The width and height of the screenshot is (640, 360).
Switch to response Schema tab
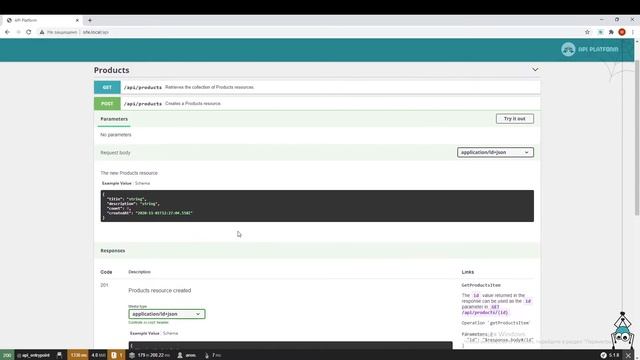point(170,333)
